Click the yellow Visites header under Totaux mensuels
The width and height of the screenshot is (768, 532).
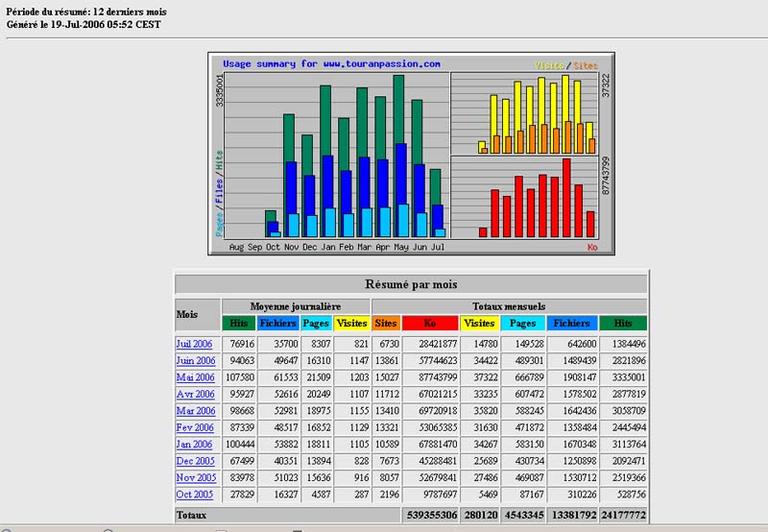(x=479, y=323)
